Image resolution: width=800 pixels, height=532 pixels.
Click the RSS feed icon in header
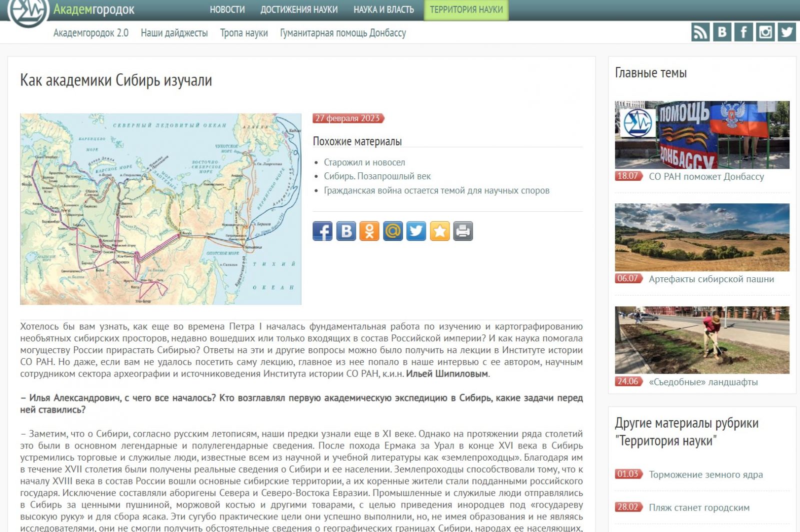pyautogui.click(x=700, y=32)
